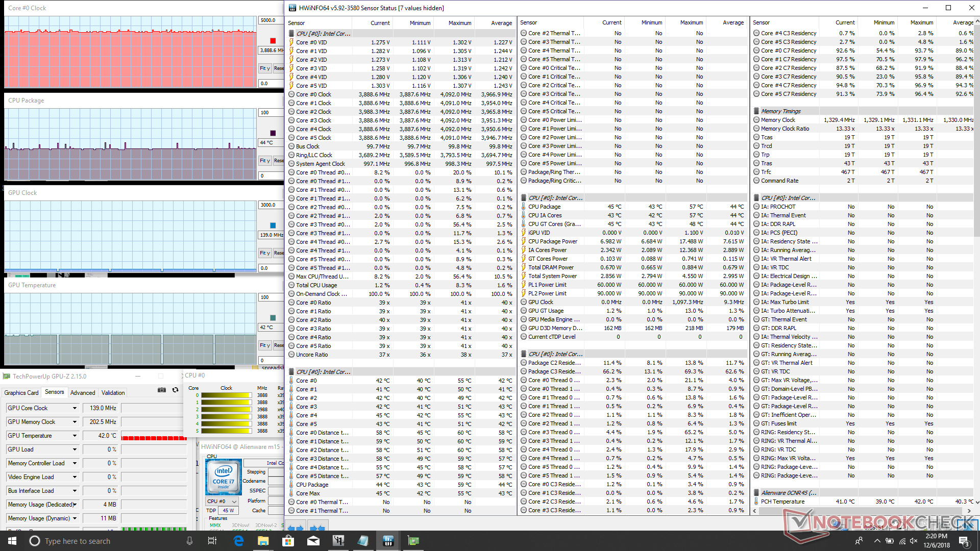Open the CPU #0 selector combo box
Viewport: 980px width, 551px height.
point(222,502)
